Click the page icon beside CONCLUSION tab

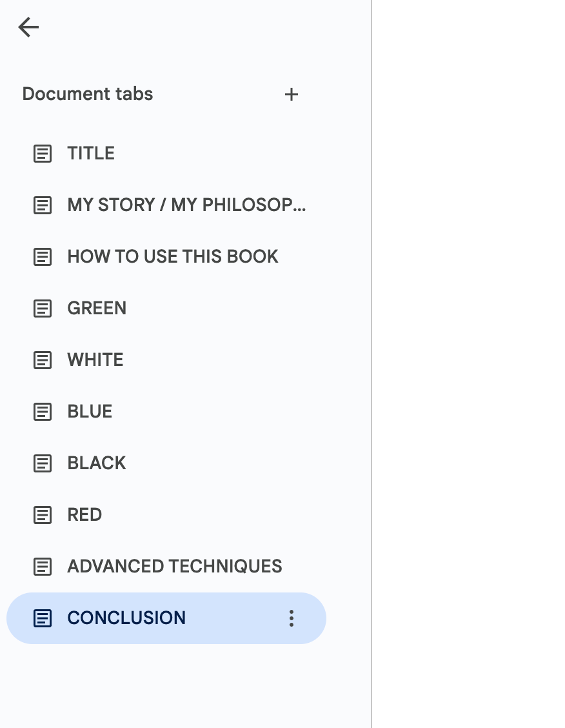[43, 618]
